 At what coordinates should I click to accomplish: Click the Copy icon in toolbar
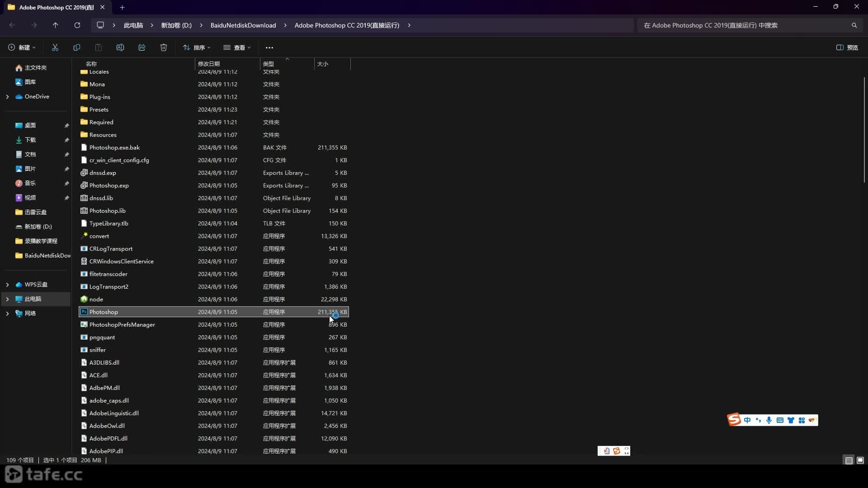coord(77,47)
